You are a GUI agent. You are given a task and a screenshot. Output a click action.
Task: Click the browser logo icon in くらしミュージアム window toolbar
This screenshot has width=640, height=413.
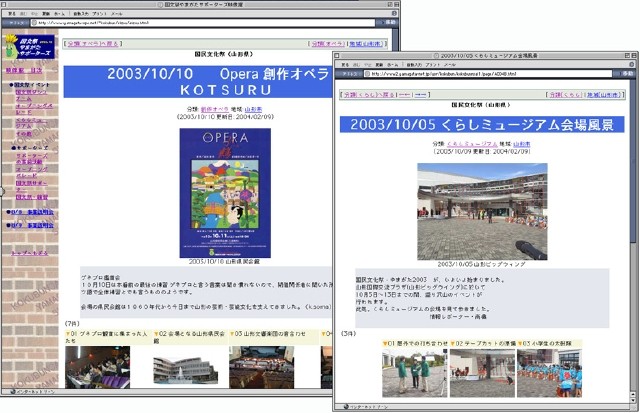(632, 64)
